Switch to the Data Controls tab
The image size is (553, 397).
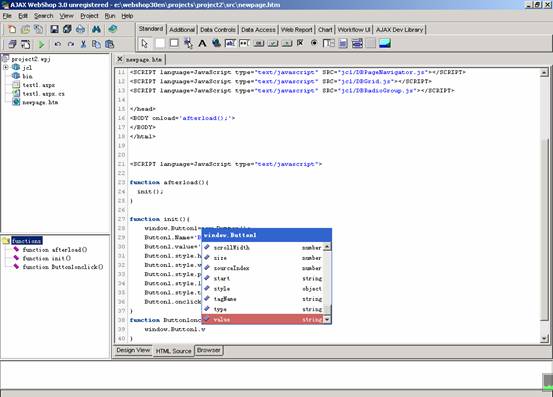coord(218,30)
